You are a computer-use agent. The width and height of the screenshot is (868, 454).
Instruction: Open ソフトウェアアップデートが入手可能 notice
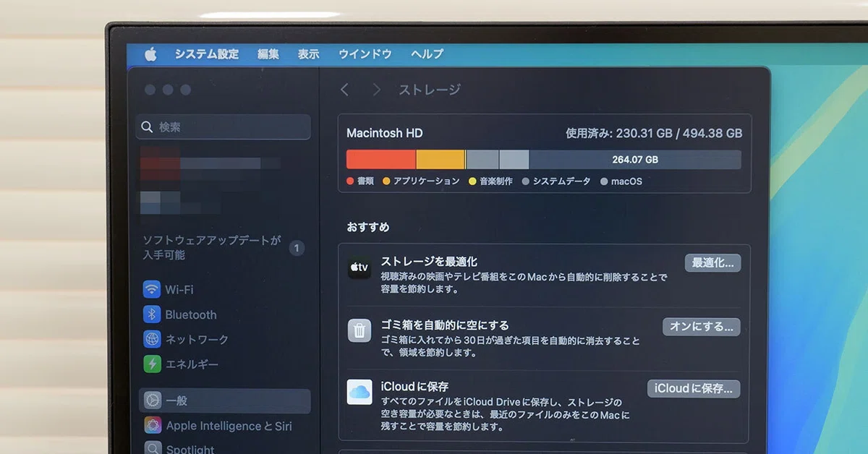(x=211, y=248)
